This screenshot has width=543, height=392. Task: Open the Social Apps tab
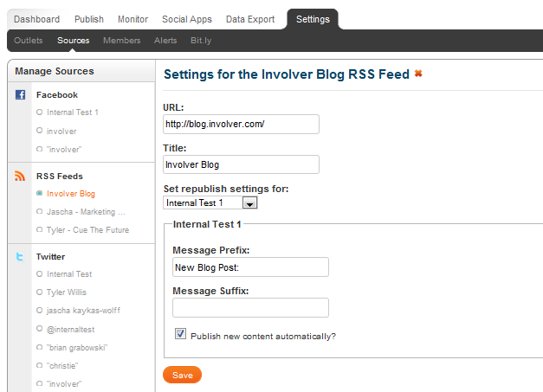click(x=187, y=19)
